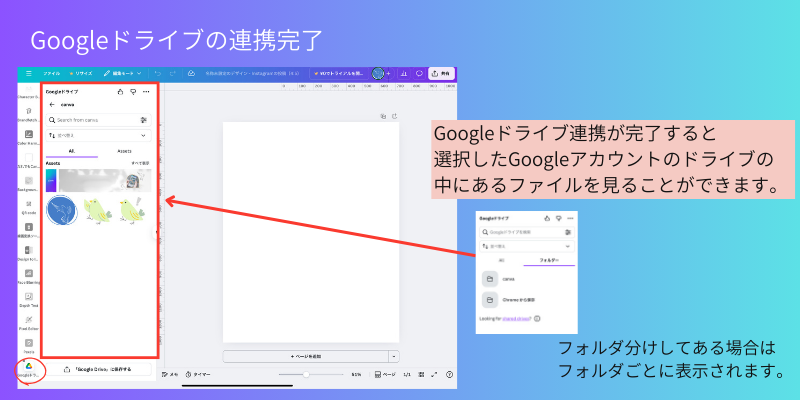
Task: Open filter icon in right panel's Drive search field
Action: [x=568, y=232]
